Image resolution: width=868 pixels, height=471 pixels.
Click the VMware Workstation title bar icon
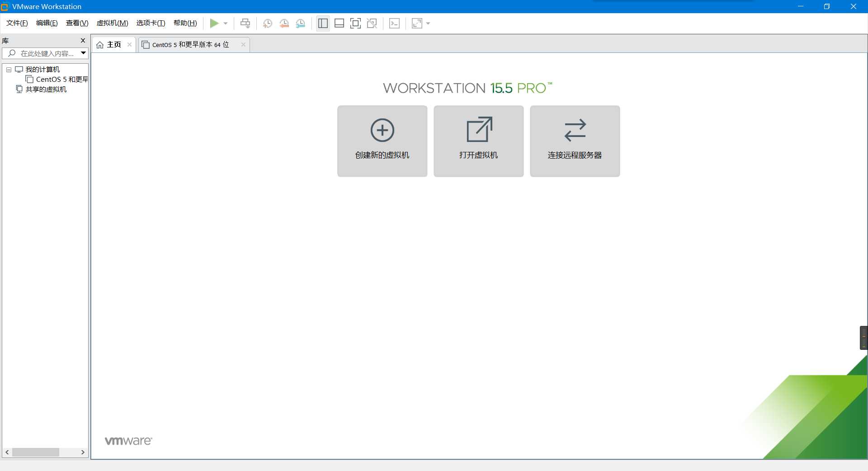5,6
